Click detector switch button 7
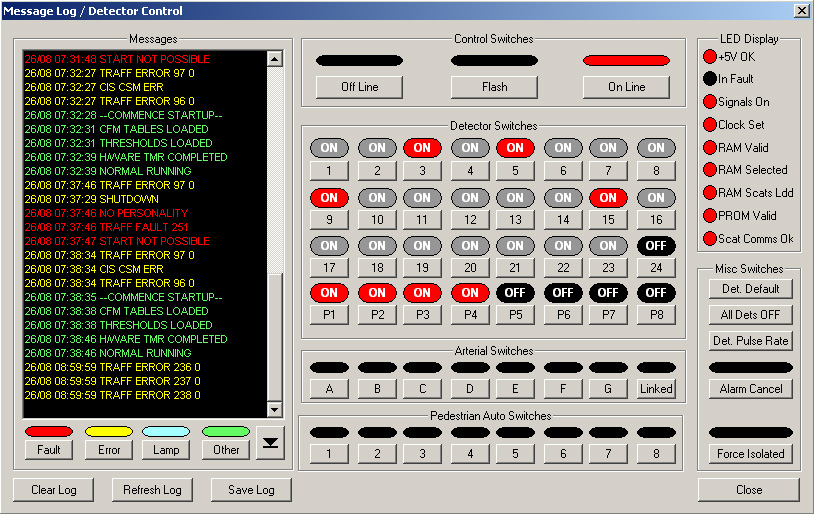Image resolution: width=814 pixels, height=514 pixels. [x=608, y=171]
